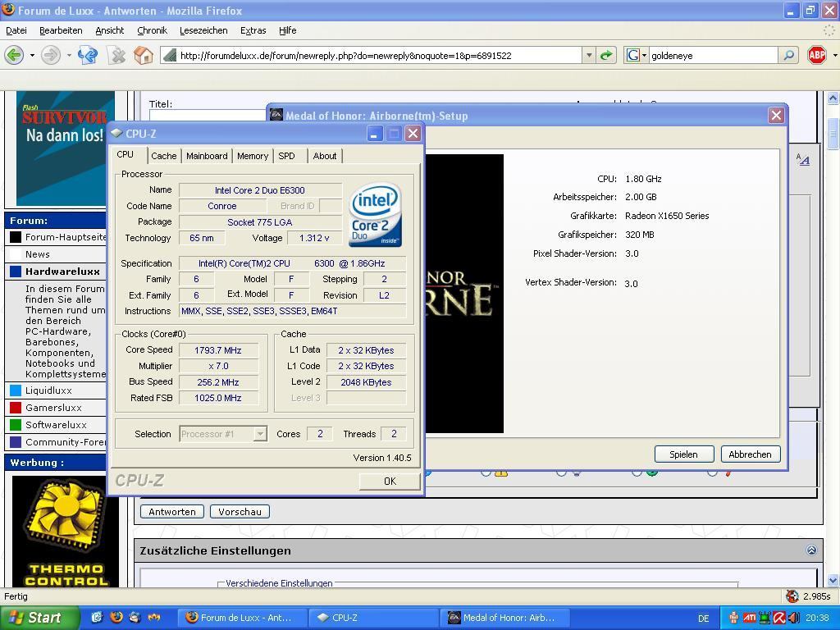
Task: Open Hilfe menu
Action: 288,30
